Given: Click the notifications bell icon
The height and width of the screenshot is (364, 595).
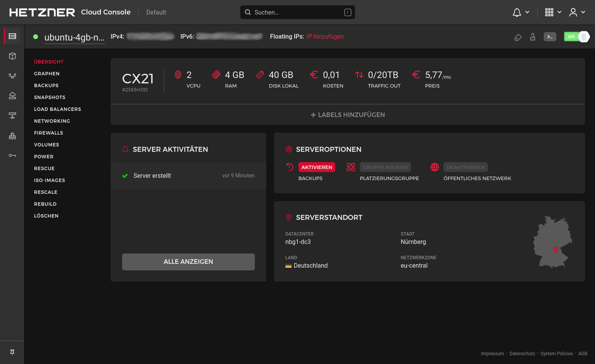Looking at the screenshot, I should click(x=517, y=12).
